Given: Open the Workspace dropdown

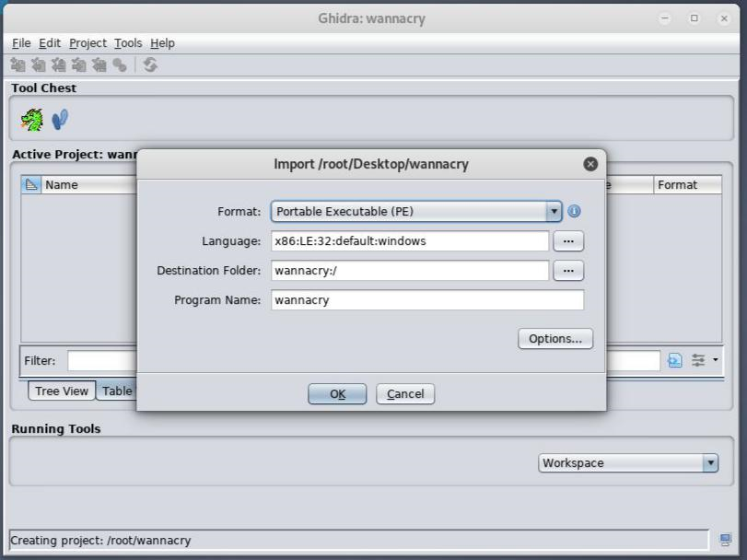Looking at the screenshot, I should pos(709,462).
